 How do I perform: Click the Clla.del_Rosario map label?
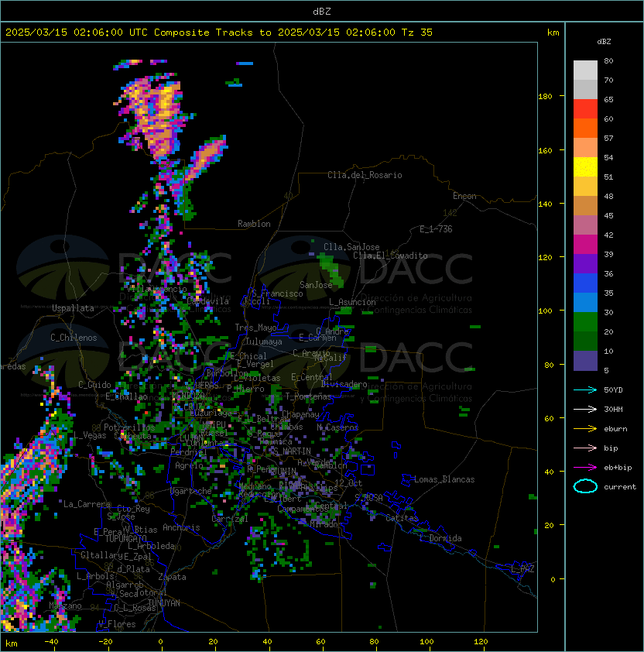click(x=365, y=175)
